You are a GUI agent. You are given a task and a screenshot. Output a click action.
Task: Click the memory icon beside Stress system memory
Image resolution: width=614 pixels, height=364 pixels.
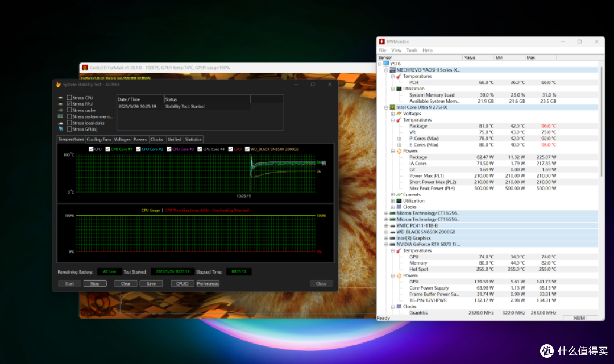(60, 116)
